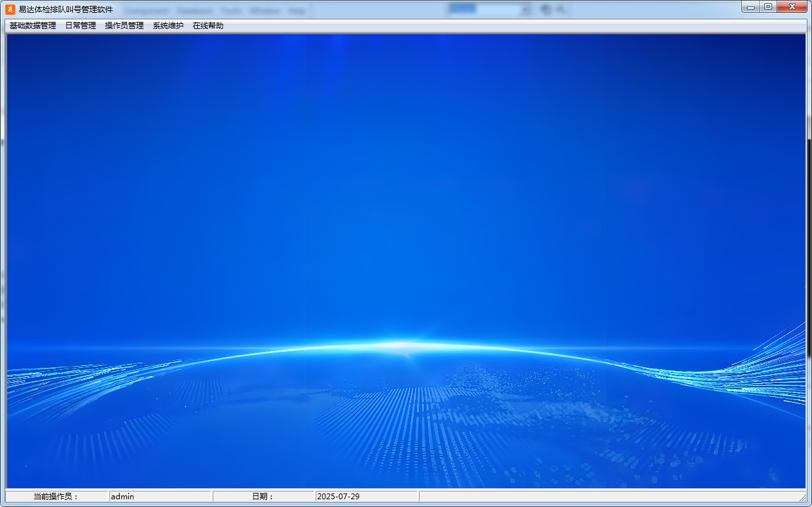This screenshot has height=507, width=812.
Task: Click the 当前操作员 label in the status bar
Action: 57,496
